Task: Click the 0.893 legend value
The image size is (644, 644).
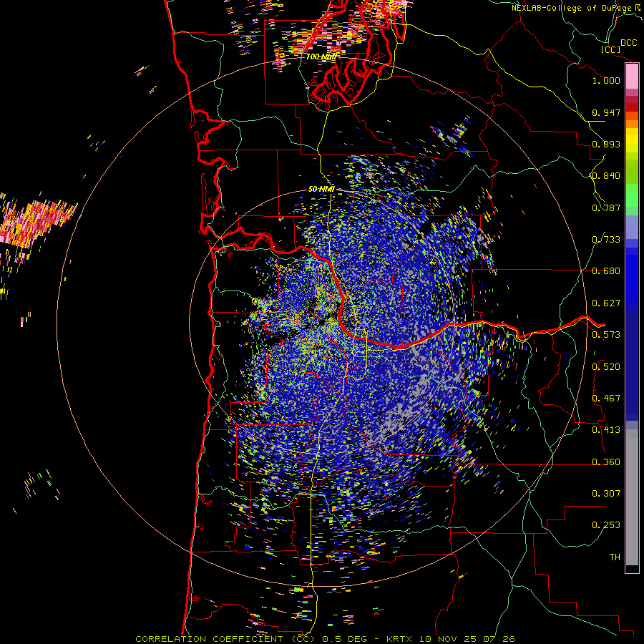Action: pyautogui.click(x=606, y=144)
